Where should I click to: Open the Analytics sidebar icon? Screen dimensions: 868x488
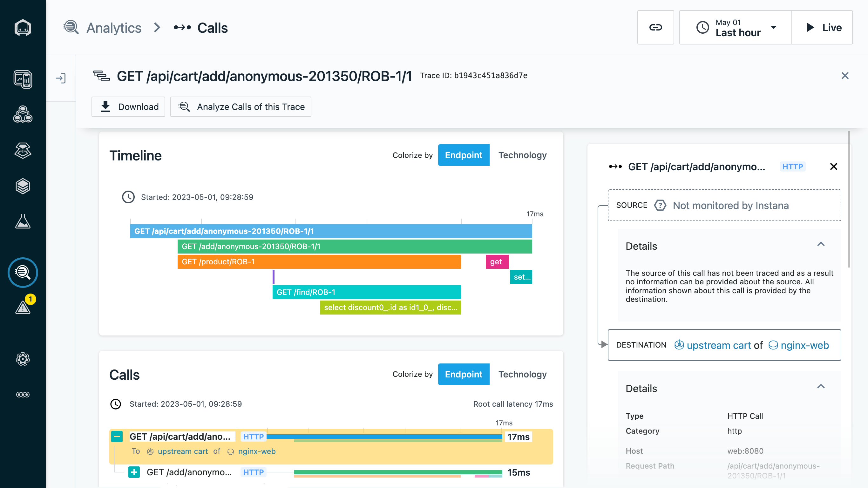click(23, 272)
